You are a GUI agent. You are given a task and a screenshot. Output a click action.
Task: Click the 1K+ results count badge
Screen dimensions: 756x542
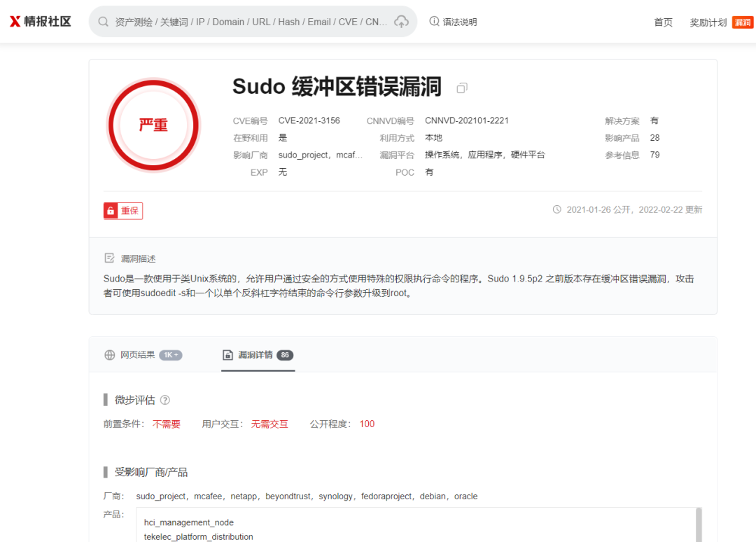click(171, 355)
